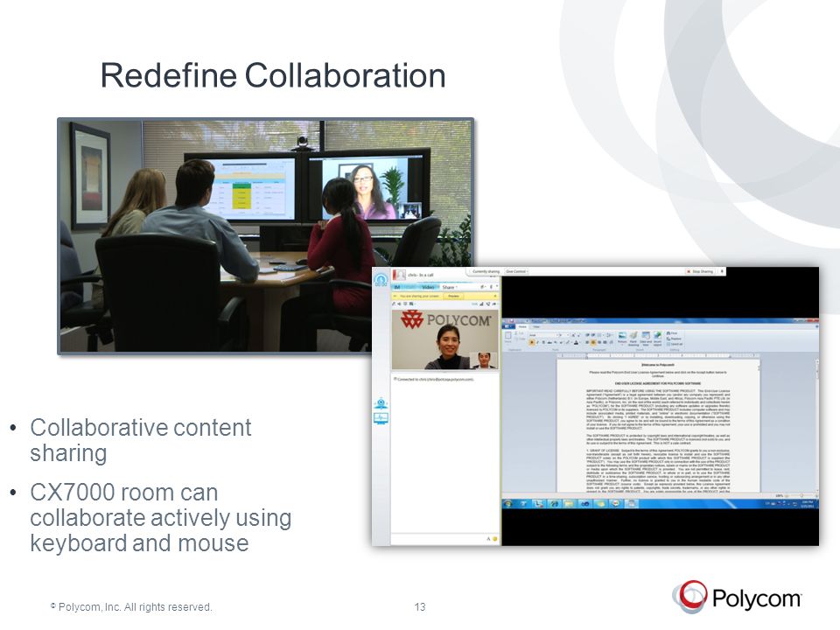Click the main Polycom video feed
840x630 pixels.
tap(445, 339)
